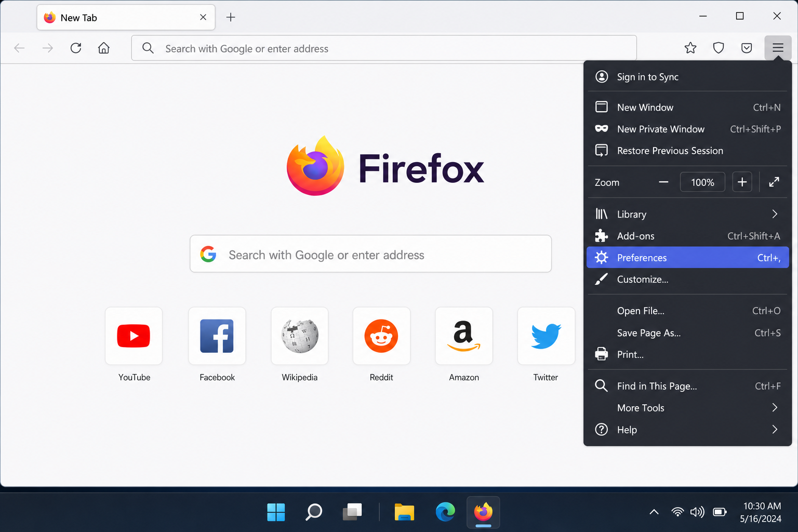Screen dimensions: 798x532
Task: Launch Microsoft Edge from the taskbar
Action: click(445, 512)
